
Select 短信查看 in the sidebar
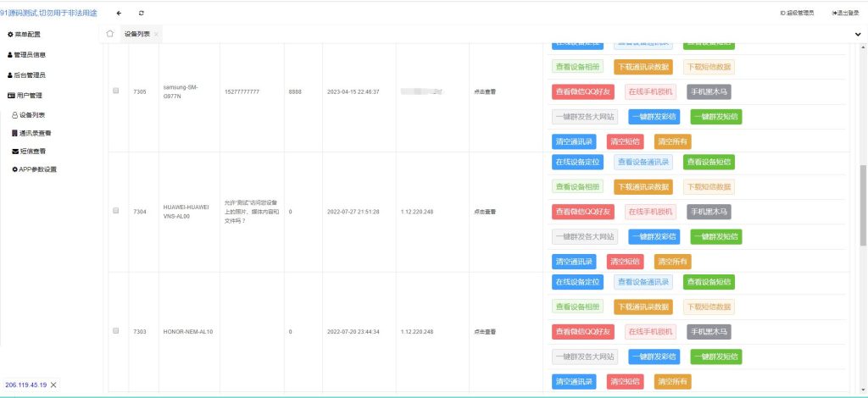pos(29,151)
